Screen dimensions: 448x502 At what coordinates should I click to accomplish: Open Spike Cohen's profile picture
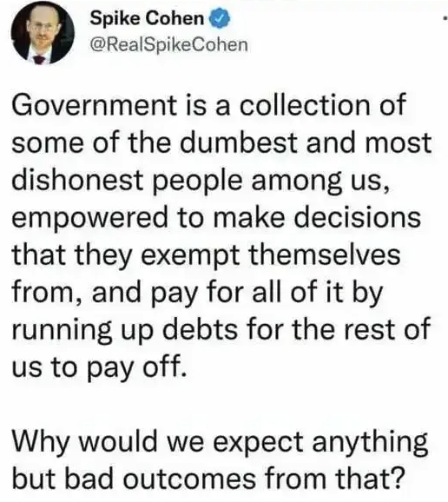coord(43,33)
